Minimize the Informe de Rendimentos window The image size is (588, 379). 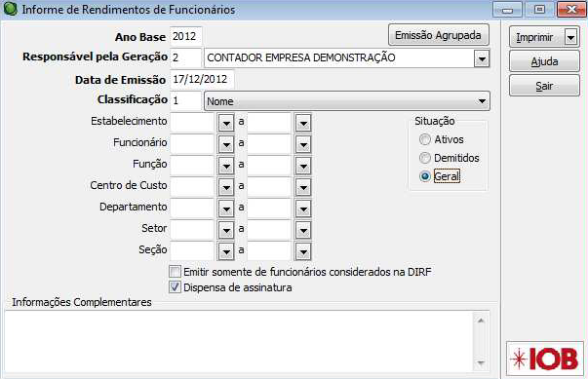coord(507,10)
